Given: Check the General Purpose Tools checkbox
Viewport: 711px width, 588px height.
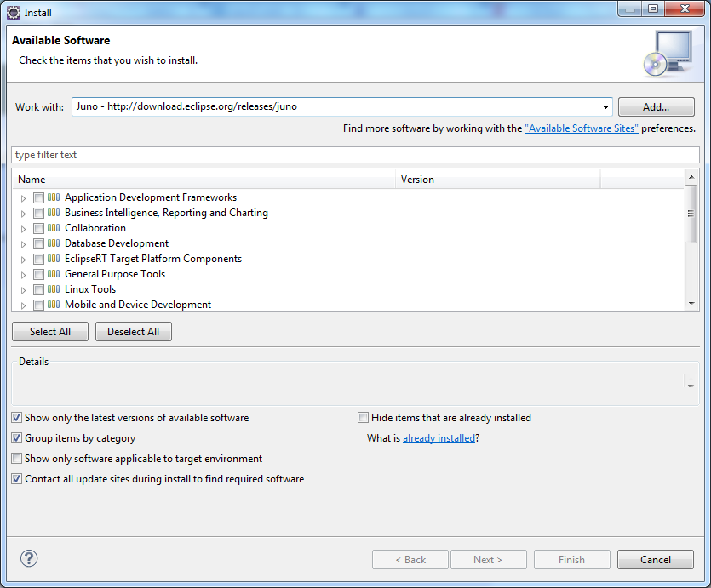Looking at the screenshot, I should pyautogui.click(x=38, y=275).
